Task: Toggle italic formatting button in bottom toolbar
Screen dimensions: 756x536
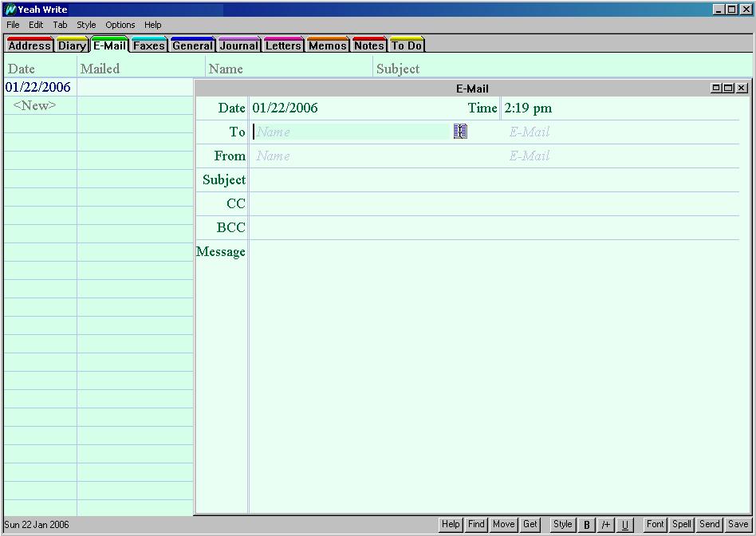Action: (606, 525)
